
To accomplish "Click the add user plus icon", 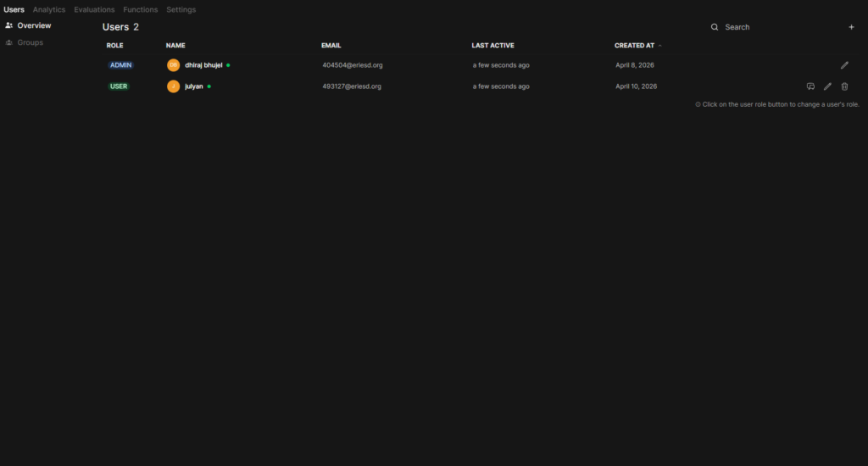I will point(851,27).
